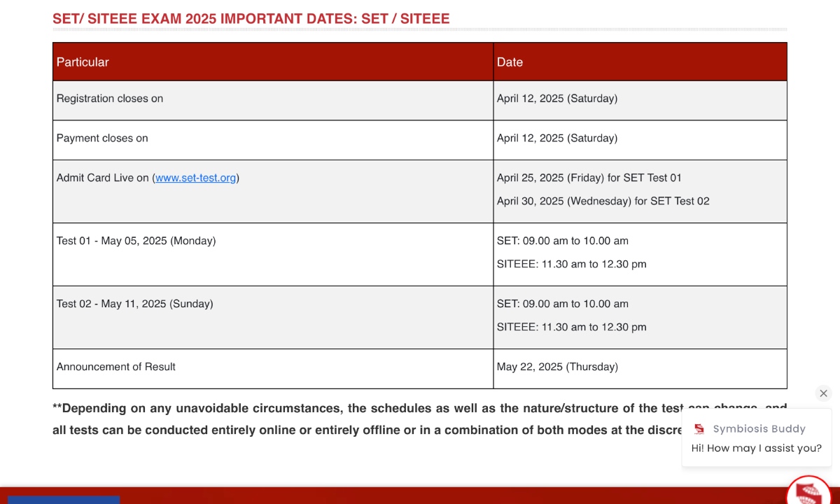
Task: Dismiss the Symbiosis Buddy chat popup
Action: pos(823,393)
